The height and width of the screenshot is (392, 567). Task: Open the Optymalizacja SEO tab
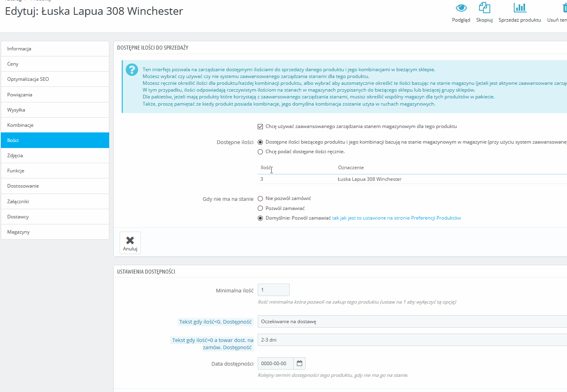pyautogui.click(x=55, y=79)
